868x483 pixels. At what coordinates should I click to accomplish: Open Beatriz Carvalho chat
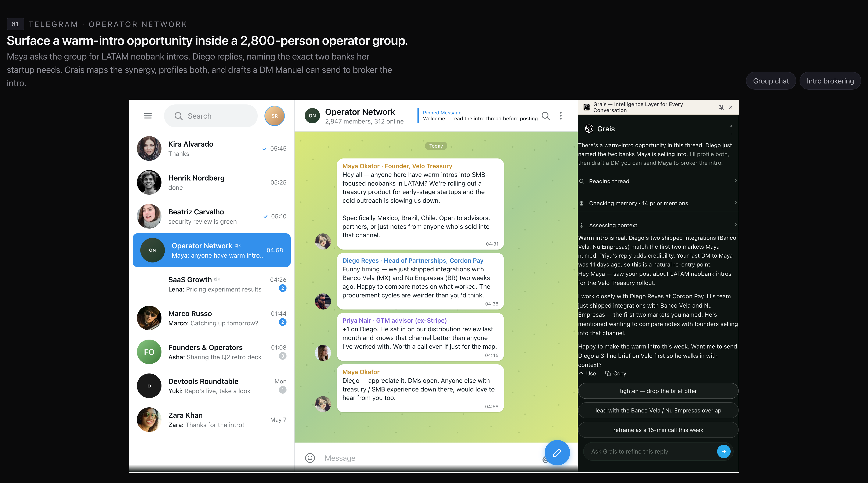(212, 216)
